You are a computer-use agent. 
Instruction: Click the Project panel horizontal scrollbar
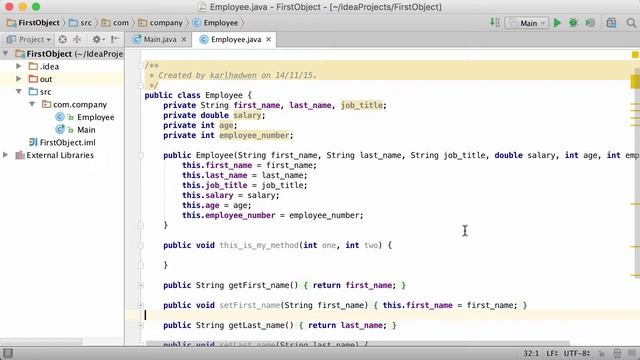[x=41, y=341]
